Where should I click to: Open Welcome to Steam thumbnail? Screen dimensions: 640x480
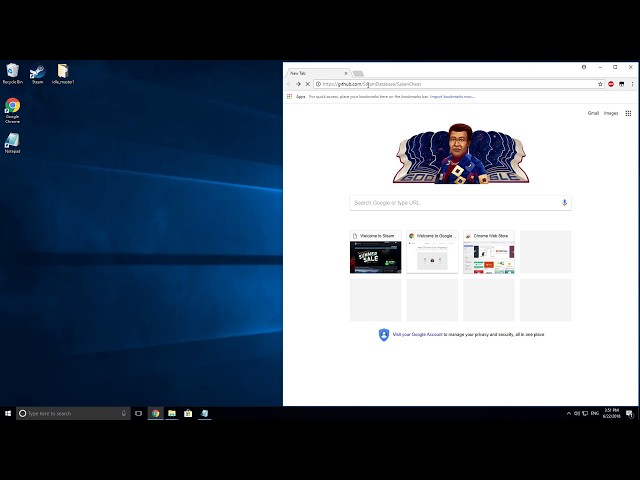[376, 252]
